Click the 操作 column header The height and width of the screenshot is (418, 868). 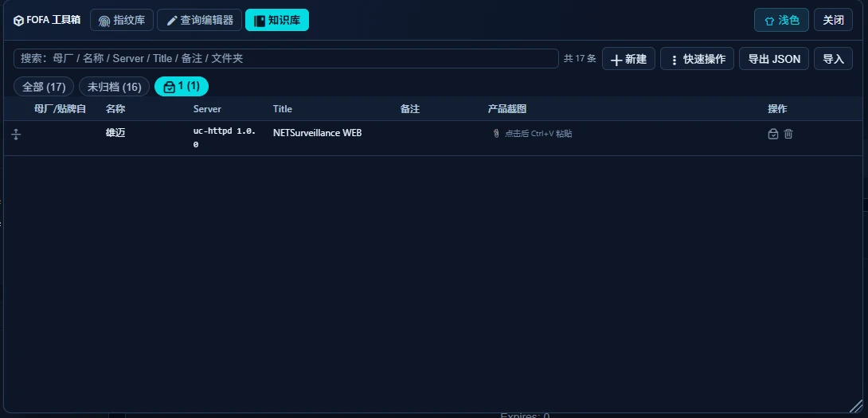pyautogui.click(x=777, y=109)
